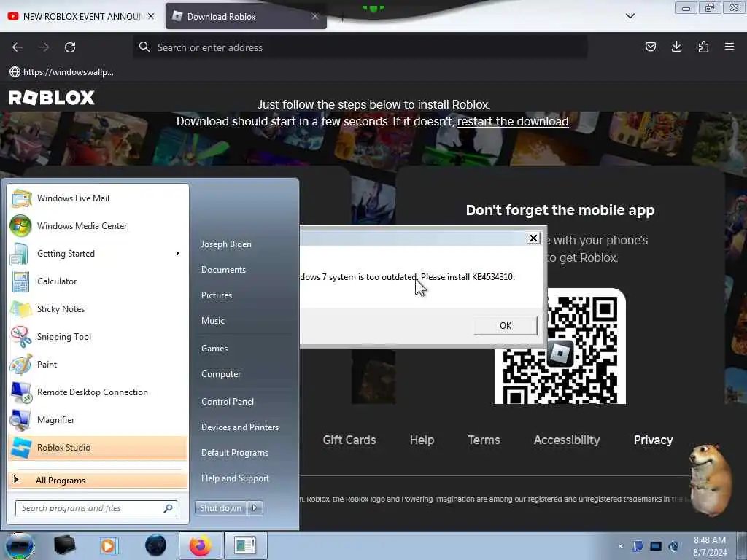This screenshot has width=747, height=560.
Task: Open the Pocket save icon in toolbar
Action: click(650, 47)
